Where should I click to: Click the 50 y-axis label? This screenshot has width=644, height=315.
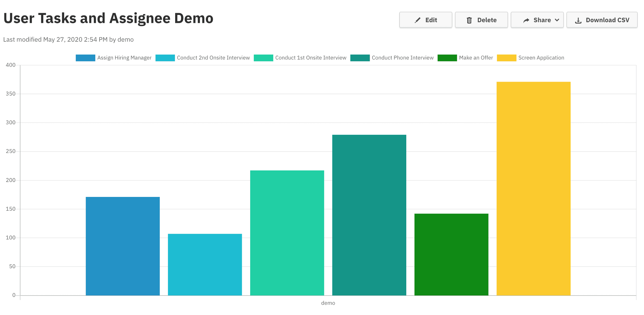12,267
